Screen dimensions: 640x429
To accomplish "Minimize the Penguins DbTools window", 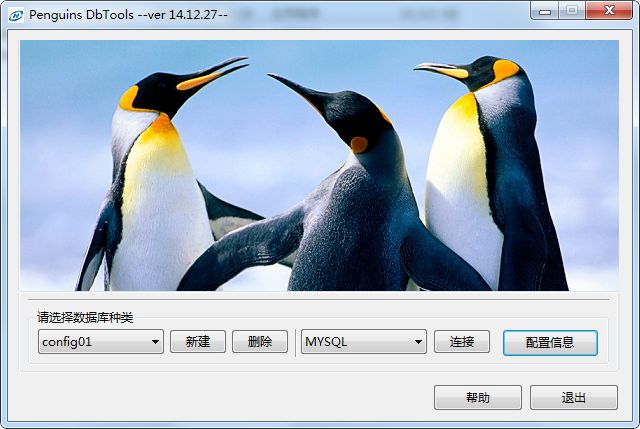I will point(545,11).
